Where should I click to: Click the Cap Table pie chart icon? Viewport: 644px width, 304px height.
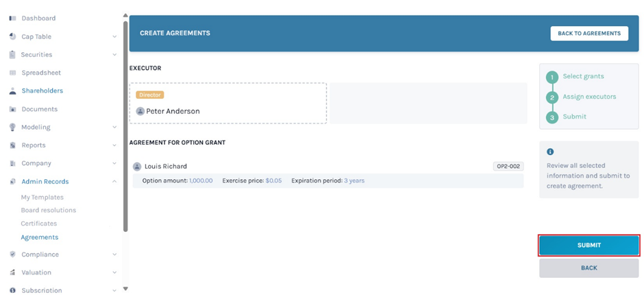pyautogui.click(x=12, y=36)
